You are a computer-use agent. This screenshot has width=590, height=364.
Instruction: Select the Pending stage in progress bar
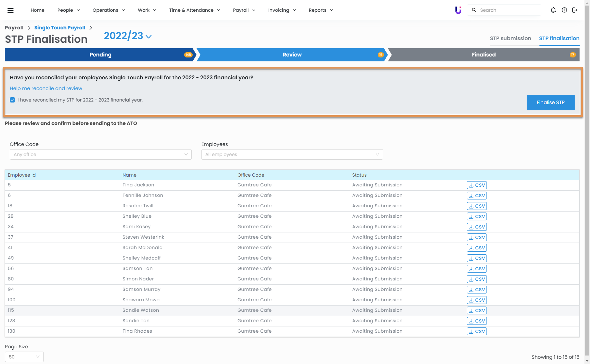click(x=100, y=55)
